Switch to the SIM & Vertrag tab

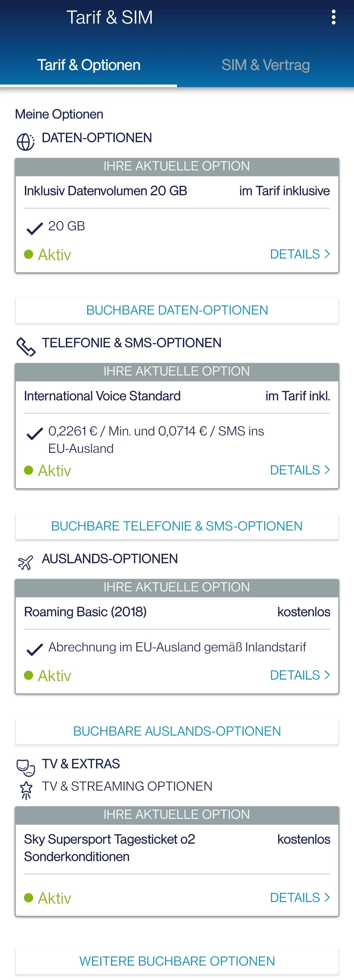265,65
